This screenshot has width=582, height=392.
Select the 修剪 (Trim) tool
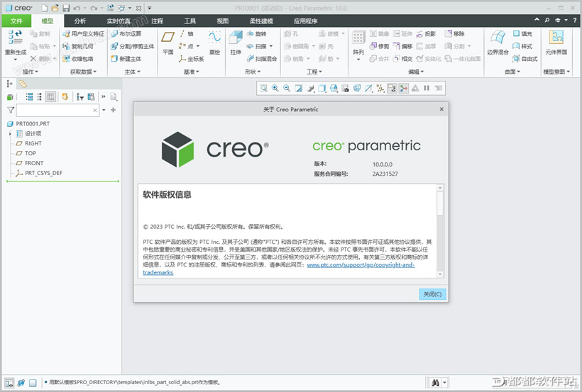click(379, 46)
